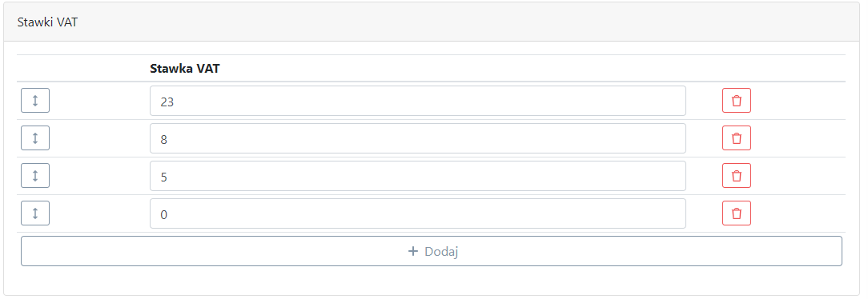Remove the VAT rate 8 entry

tap(736, 138)
